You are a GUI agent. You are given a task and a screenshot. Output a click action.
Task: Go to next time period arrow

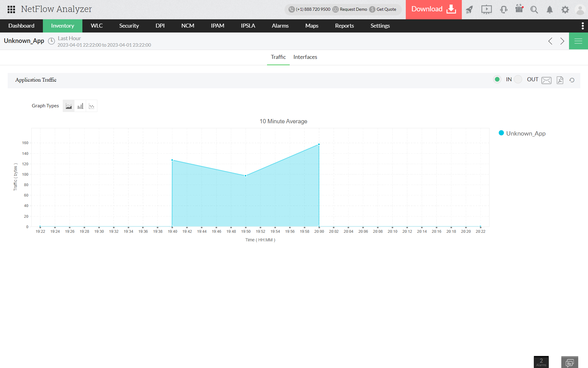point(562,41)
